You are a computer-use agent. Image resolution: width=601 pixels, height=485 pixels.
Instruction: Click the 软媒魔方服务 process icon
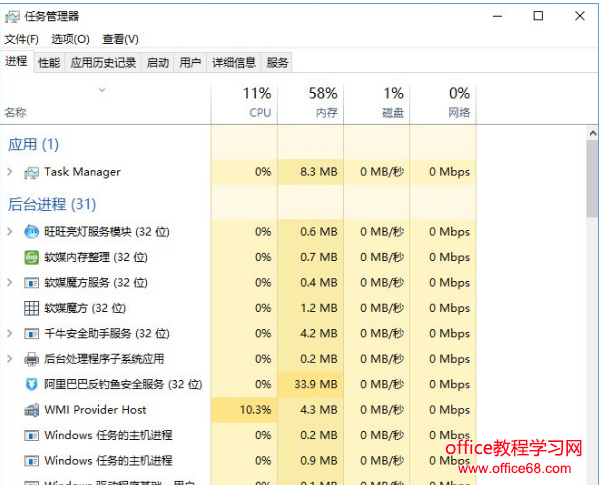point(31,283)
